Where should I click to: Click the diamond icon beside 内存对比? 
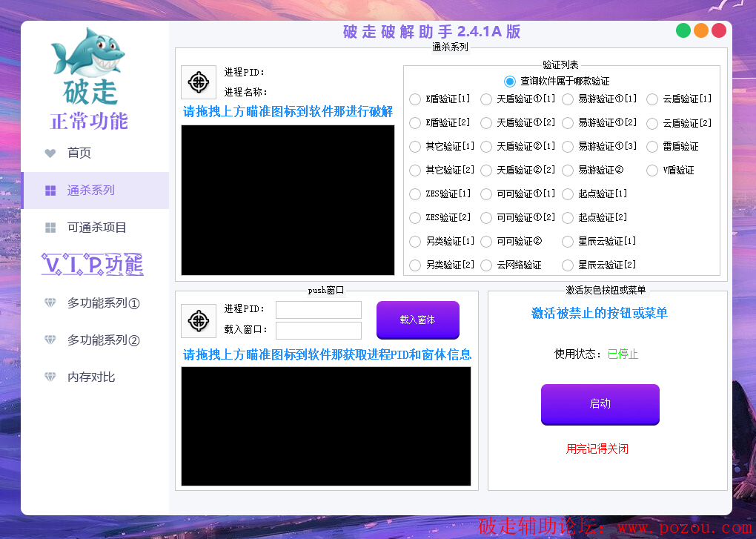click(50, 377)
